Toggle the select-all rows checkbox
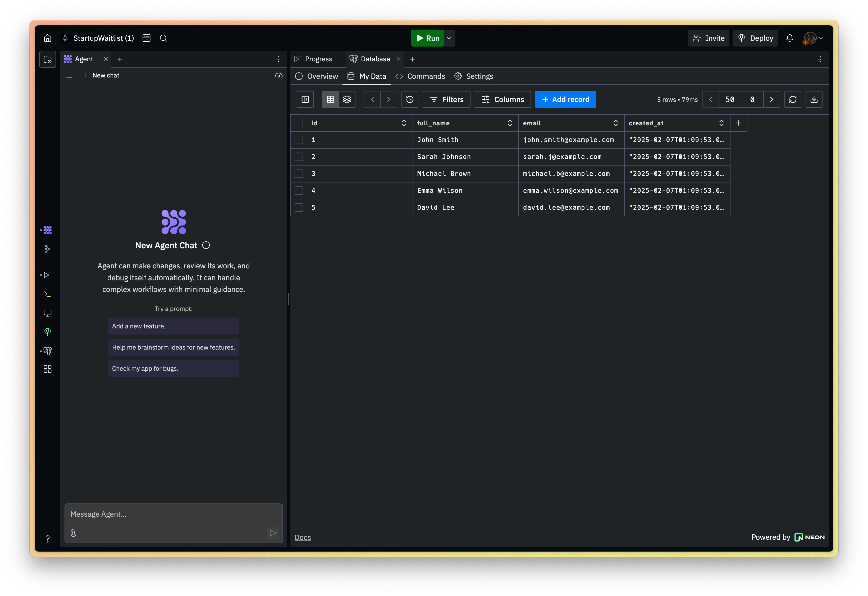 tap(299, 123)
